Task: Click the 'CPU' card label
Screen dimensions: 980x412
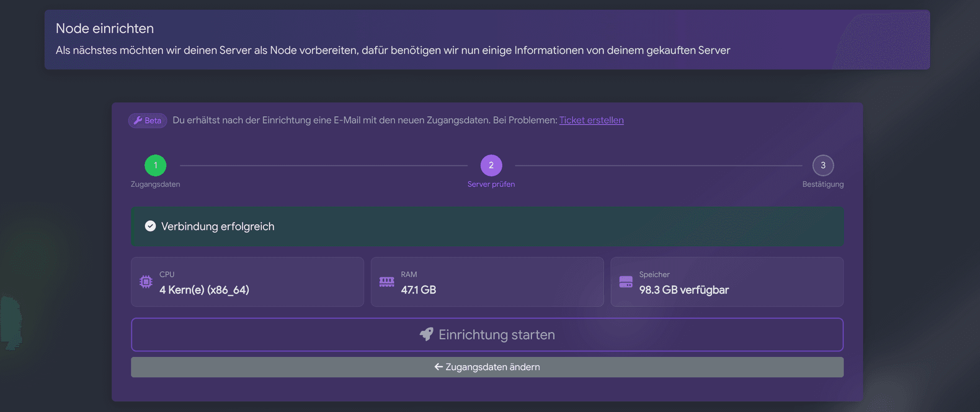Action: coord(167,274)
